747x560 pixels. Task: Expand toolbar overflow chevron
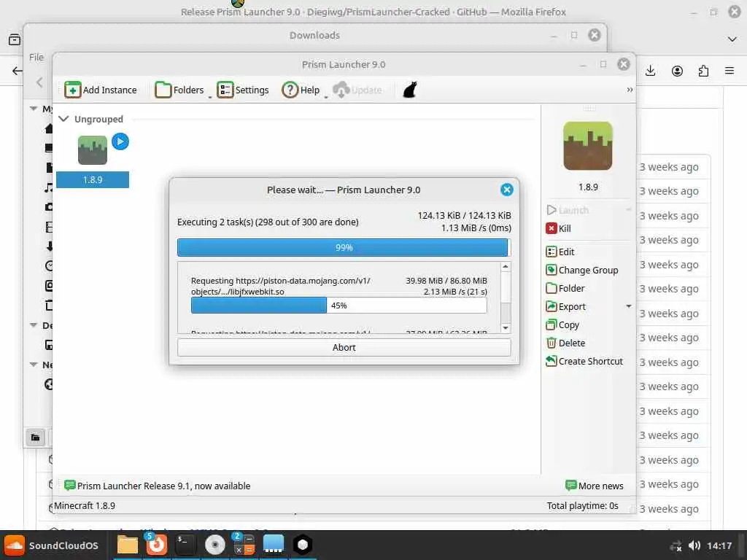tap(630, 90)
